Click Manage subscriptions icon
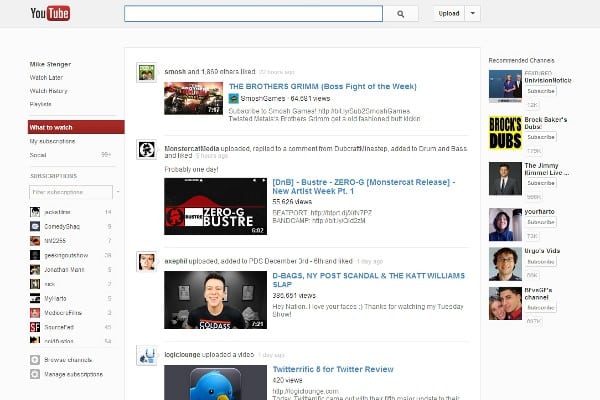The height and width of the screenshot is (400, 600). point(35,374)
